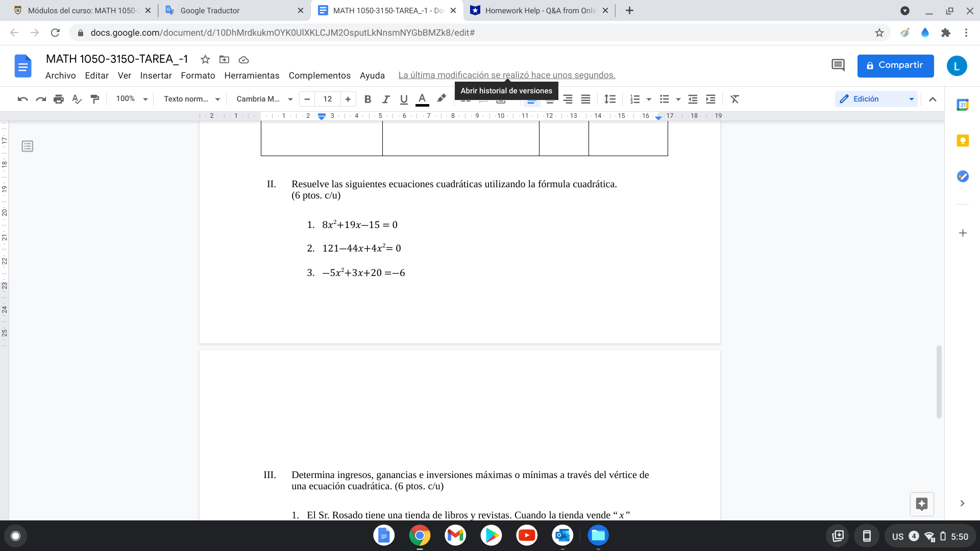Screen dimensions: 980x551
Task: Select the Paint format tool
Action: (94, 99)
